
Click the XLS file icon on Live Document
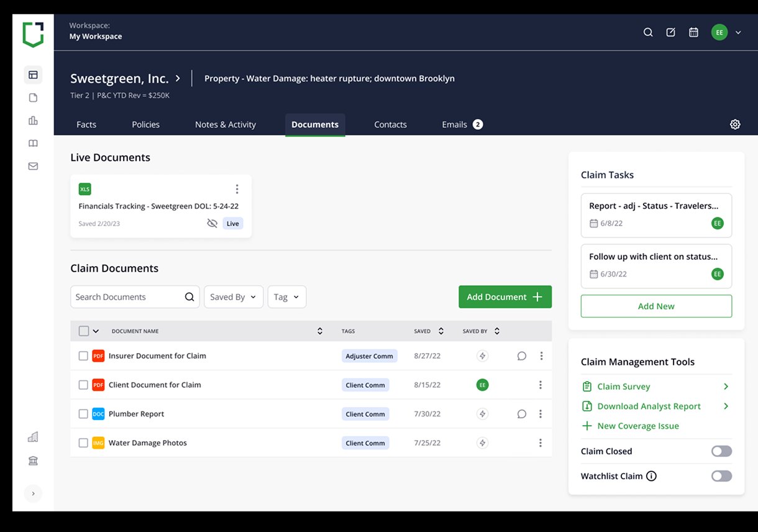(x=84, y=189)
